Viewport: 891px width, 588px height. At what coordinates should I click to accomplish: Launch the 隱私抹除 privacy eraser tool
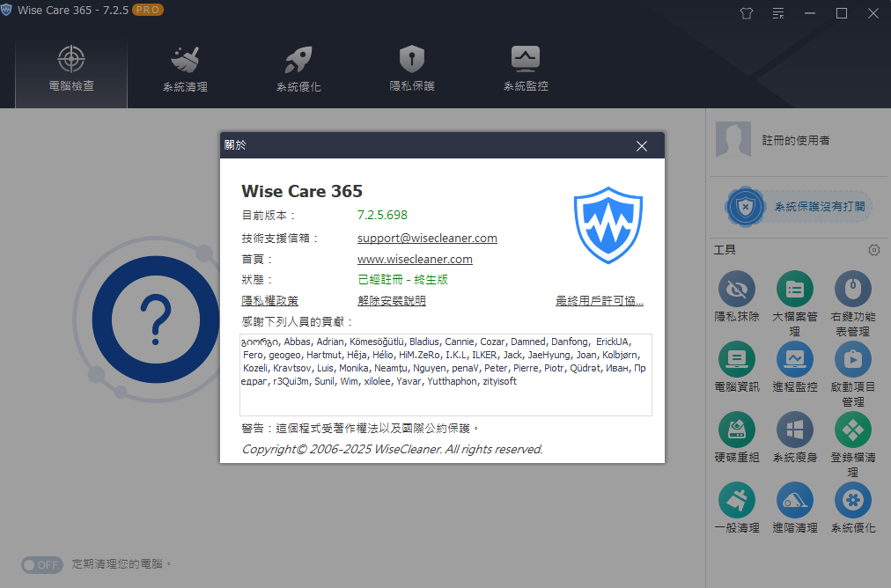point(736,297)
